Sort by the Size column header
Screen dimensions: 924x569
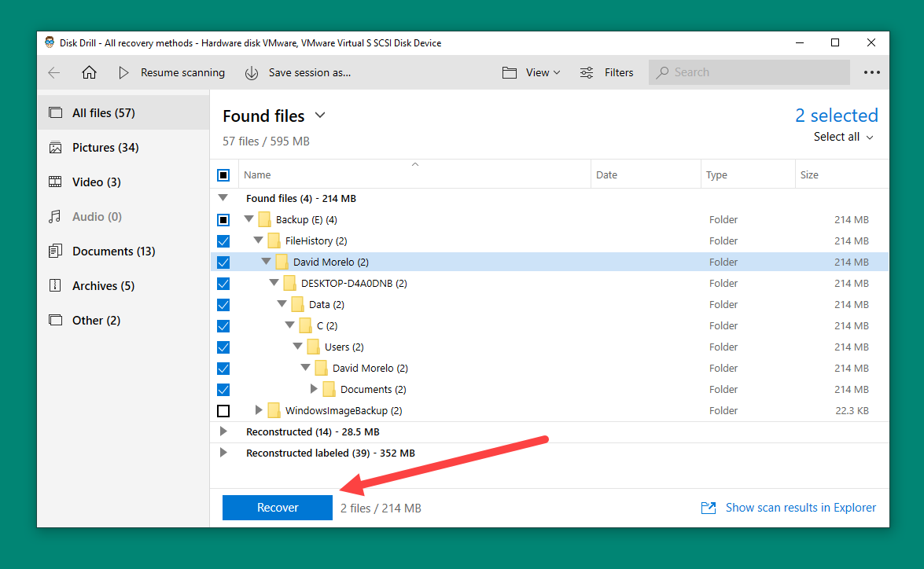pyautogui.click(x=841, y=174)
